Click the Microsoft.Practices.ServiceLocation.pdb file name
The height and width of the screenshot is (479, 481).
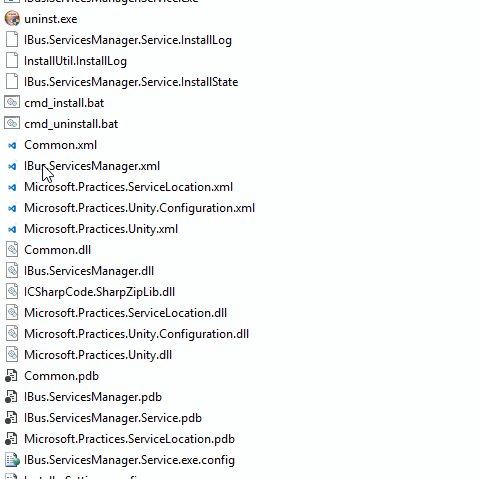[x=130, y=439]
